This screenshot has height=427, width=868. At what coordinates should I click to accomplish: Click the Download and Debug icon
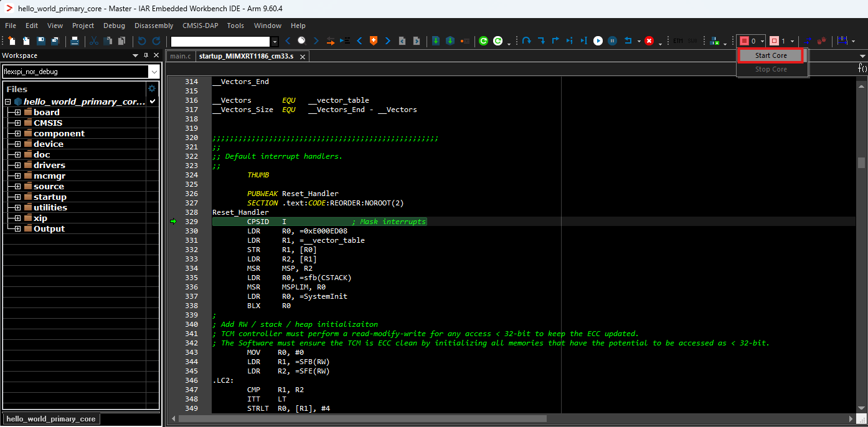(x=436, y=41)
